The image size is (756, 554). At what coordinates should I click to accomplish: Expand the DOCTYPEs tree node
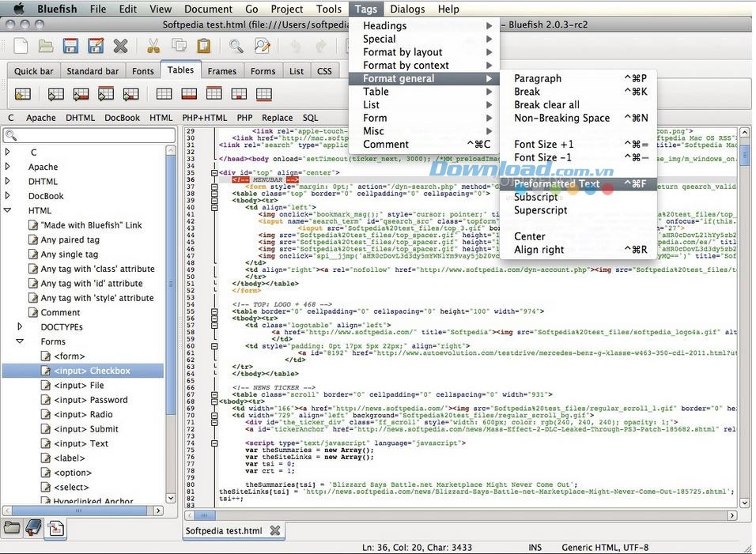point(21,326)
